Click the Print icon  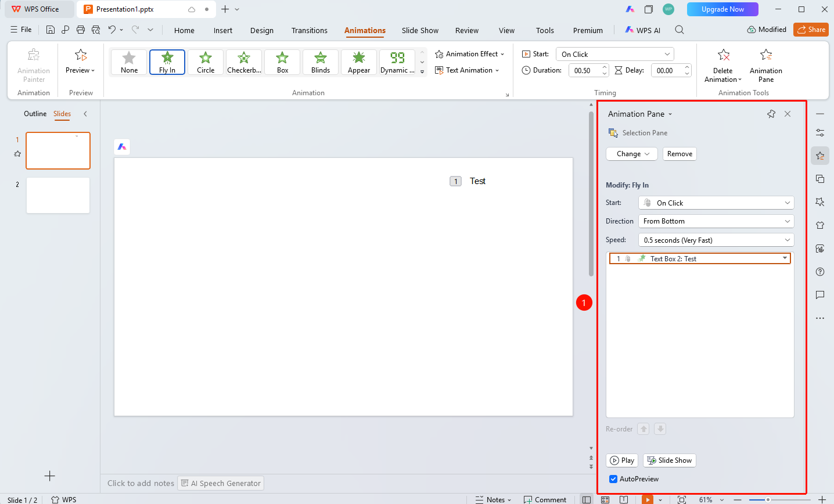coord(81,30)
